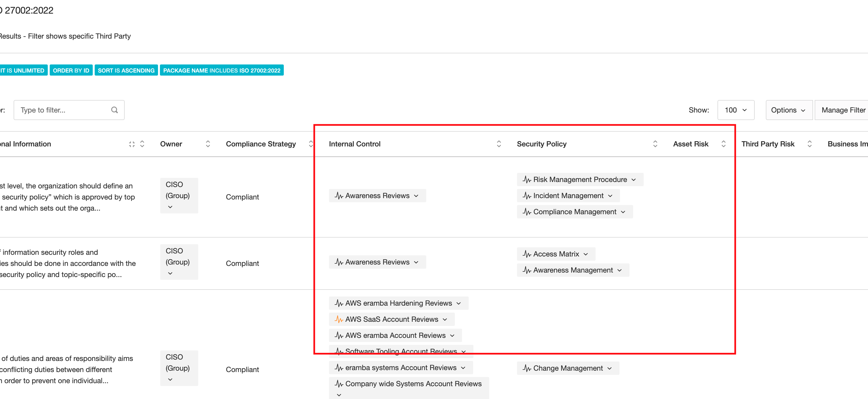Click the search icon in the filter field
868x399 pixels.
click(114, 110)
